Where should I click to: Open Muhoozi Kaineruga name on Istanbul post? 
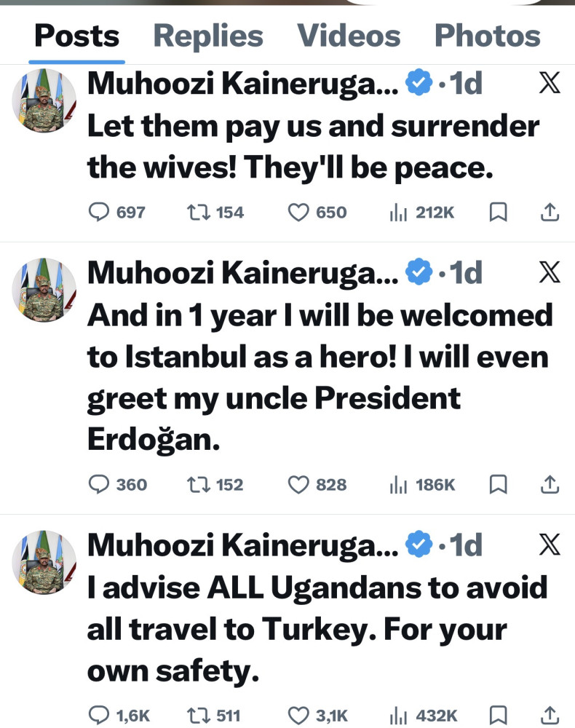tap(242, 272)
